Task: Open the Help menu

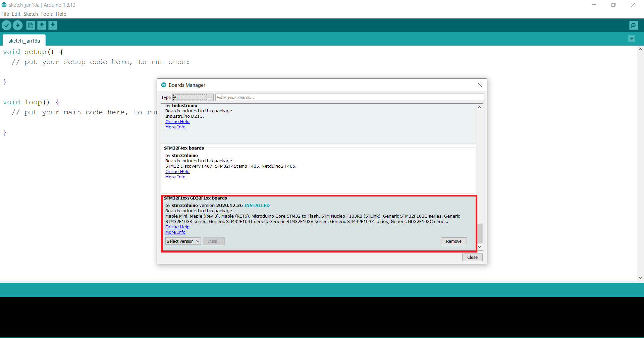Action: tap(61, 14)
